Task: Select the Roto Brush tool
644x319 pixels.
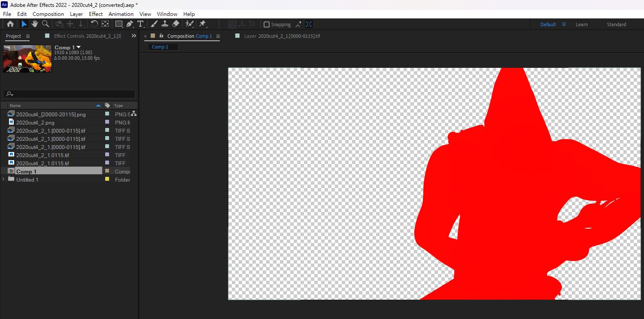Action: (189, 24)
